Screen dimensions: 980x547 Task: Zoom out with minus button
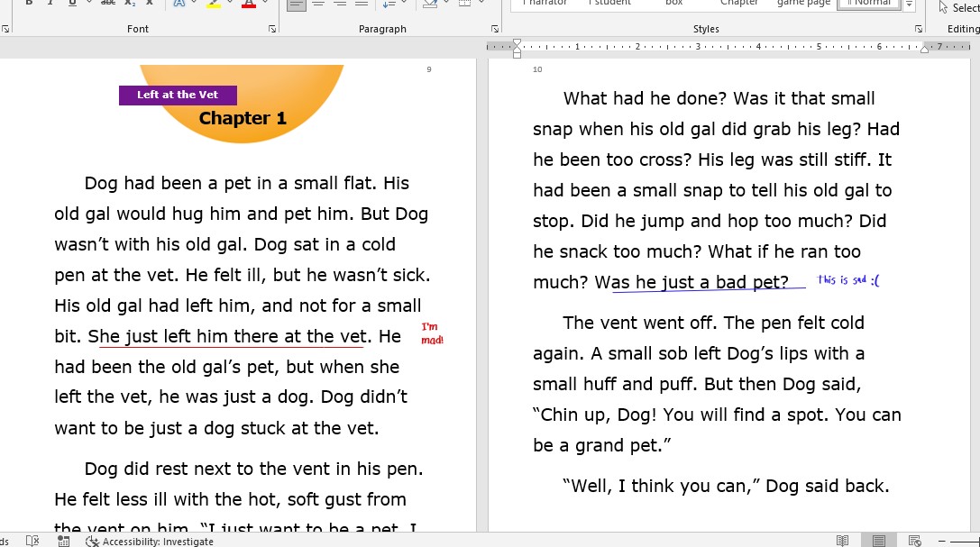pos(942,541)
